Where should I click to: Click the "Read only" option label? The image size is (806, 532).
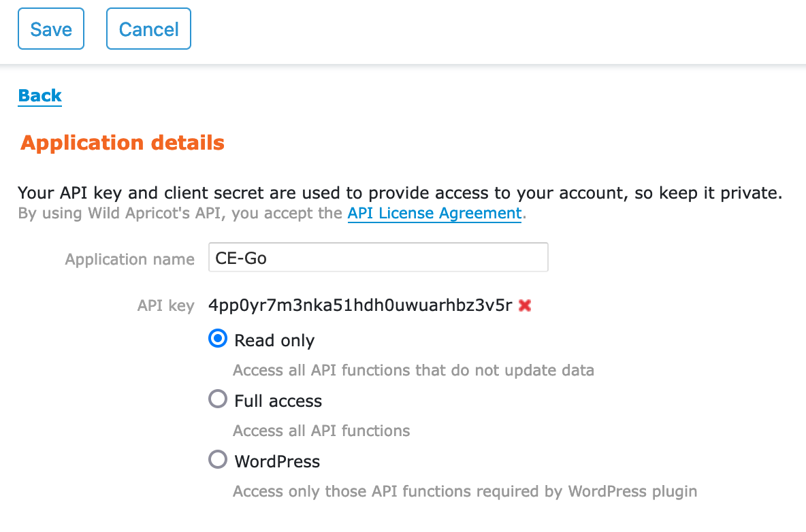coord(274,340)
